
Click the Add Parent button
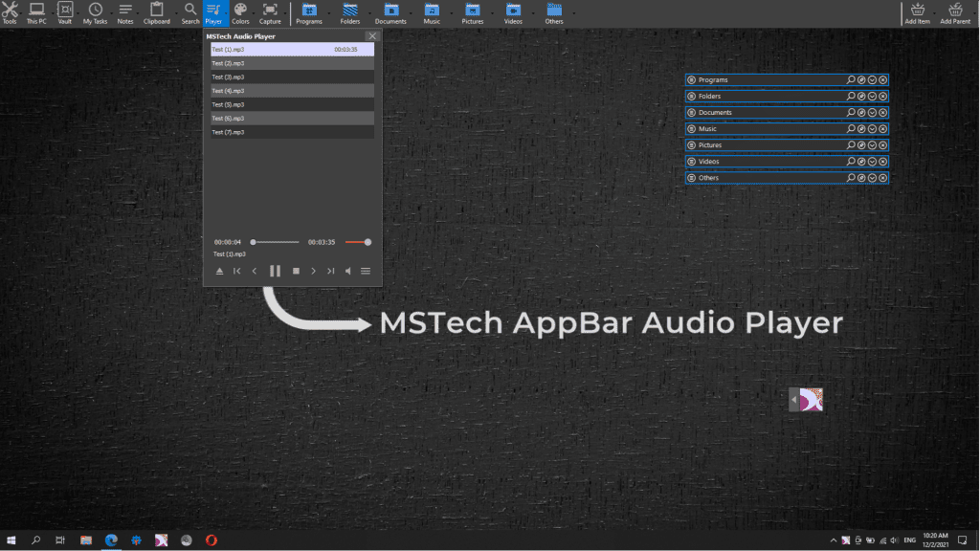tap(954, 12)
